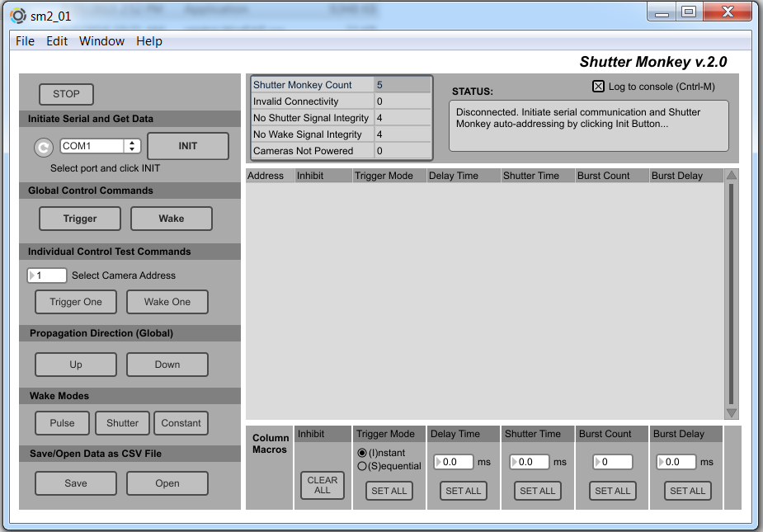Choose Shutter wake mode
Image resolution: width=763 pixels, height=532 pixels.
[x=123, y=423]
